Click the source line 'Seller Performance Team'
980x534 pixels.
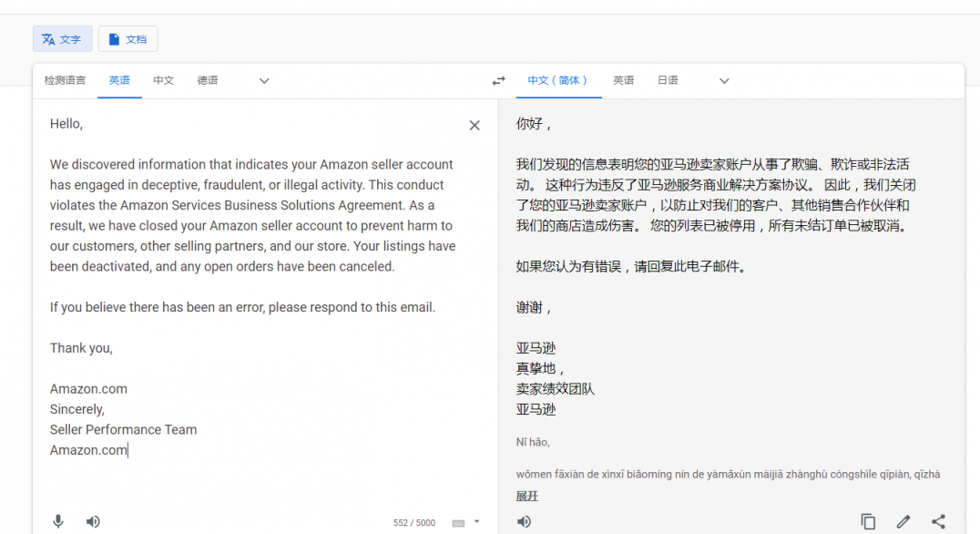(123, 429)
